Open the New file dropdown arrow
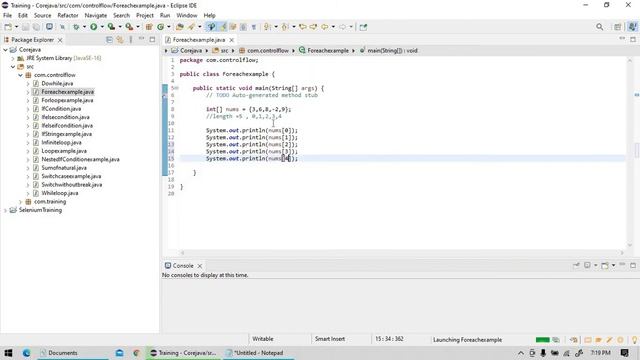This screenshot has height=360, width=640. click(16, 27)
